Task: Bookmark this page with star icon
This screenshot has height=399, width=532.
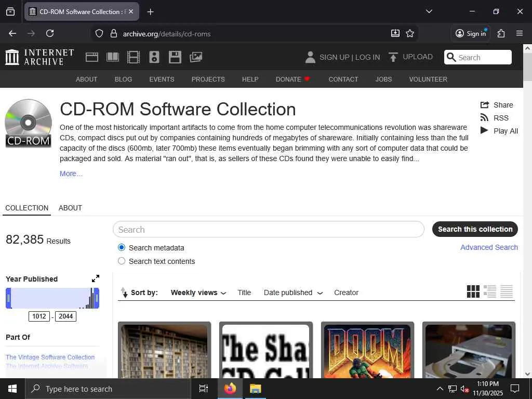Action: pos(410,33)
